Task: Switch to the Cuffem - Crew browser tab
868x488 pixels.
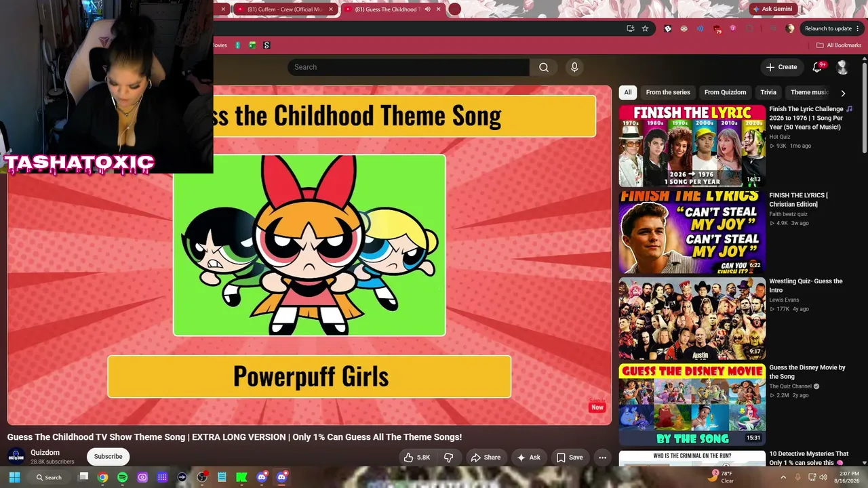Action: (285, 9)
